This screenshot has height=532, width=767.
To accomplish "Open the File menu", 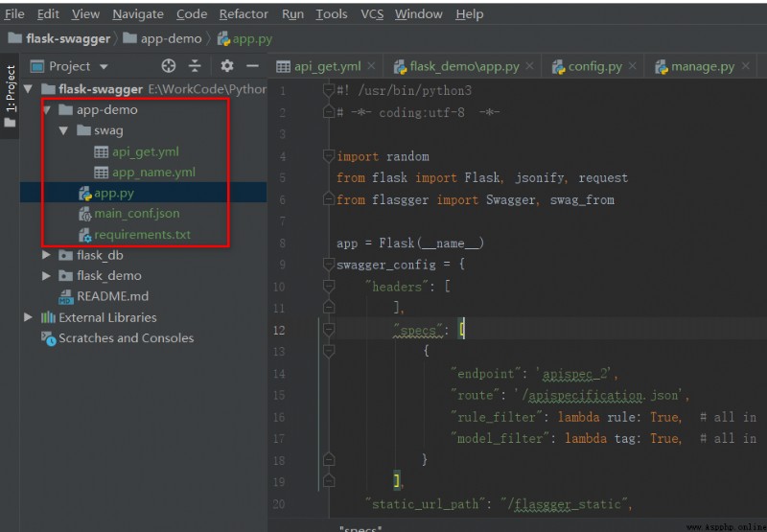I will point(14,14).
